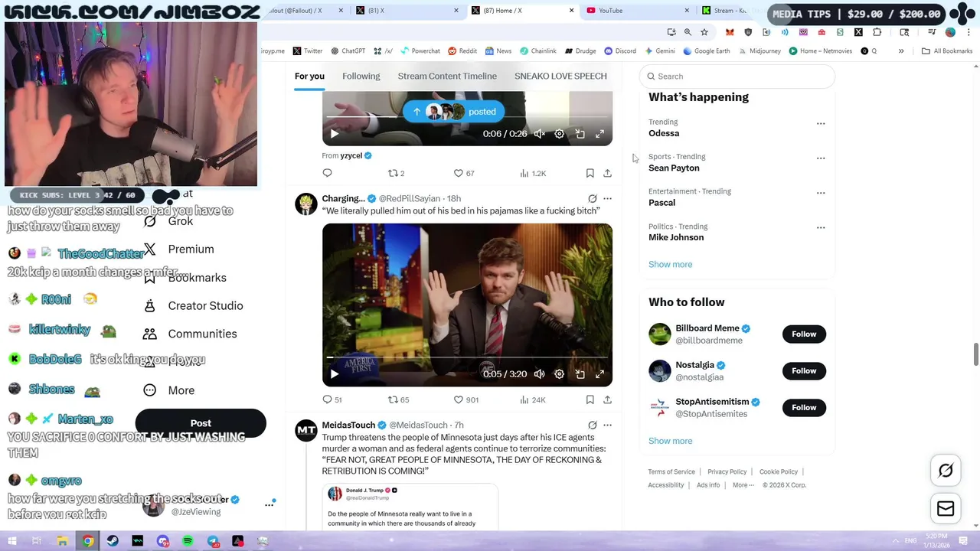Open SNEAKO LOVE SPEECH tab
980x551 pixels.
point(560,76)
